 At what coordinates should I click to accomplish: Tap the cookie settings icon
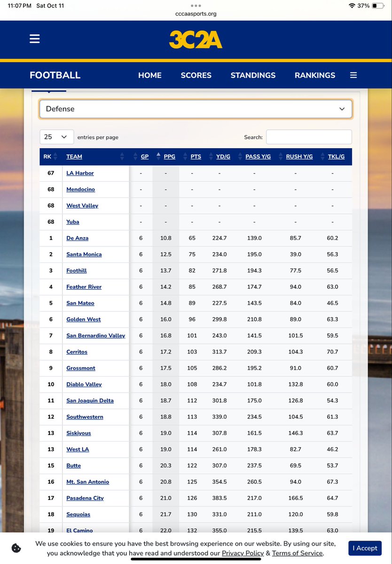[x=16, y=548]
